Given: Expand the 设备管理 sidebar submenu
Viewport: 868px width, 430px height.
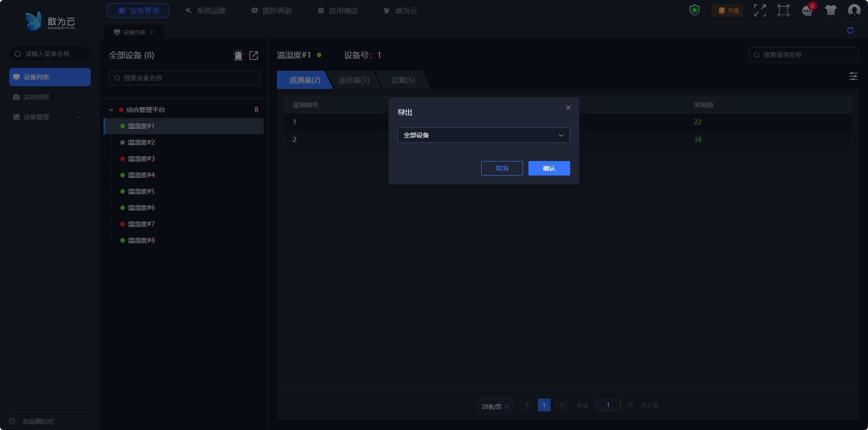Looking at the screenshot, I should [x=50, y=117].
